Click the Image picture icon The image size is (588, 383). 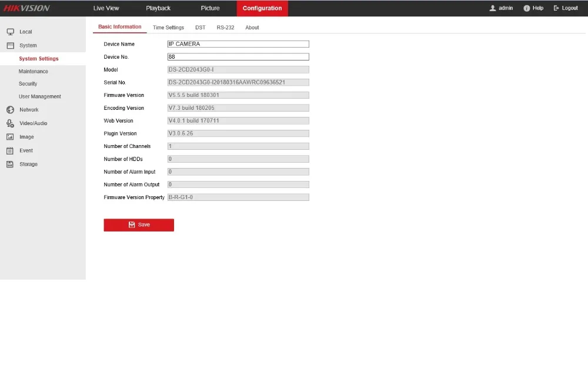pyautogui.click(x=10, y=137)
